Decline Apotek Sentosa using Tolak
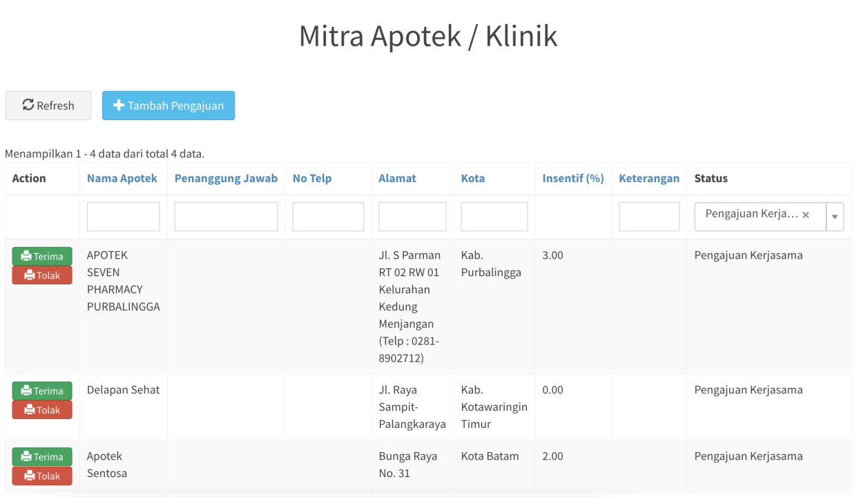The image size is (868, 497). point(42,476)
